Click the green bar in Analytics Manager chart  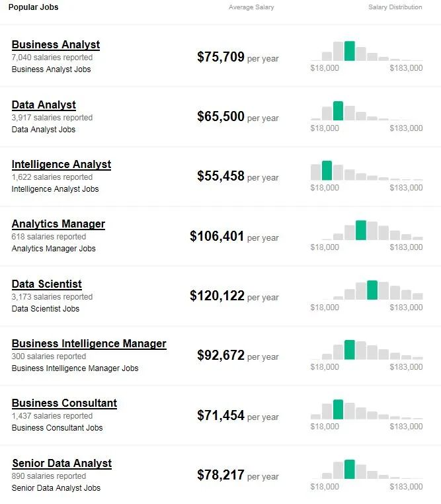tap(360, 230)
